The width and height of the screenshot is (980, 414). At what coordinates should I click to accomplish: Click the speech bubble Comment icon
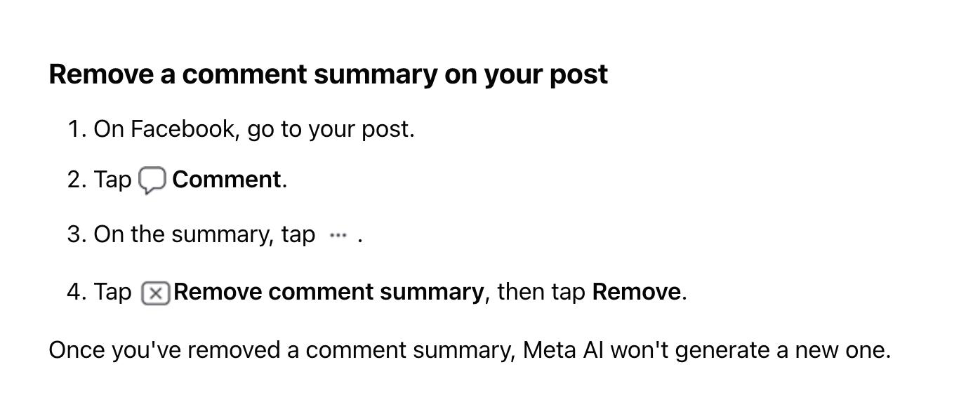[152, 181]
